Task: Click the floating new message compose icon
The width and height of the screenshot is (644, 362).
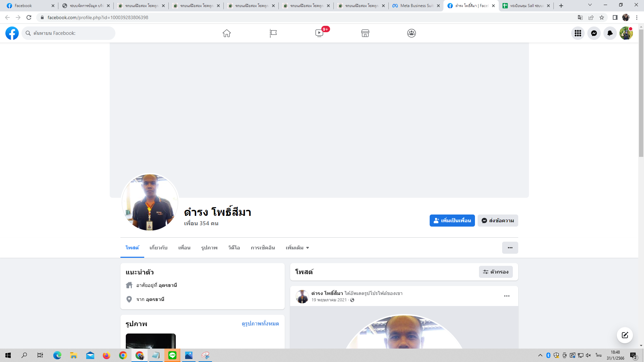Action: (625, 335)
